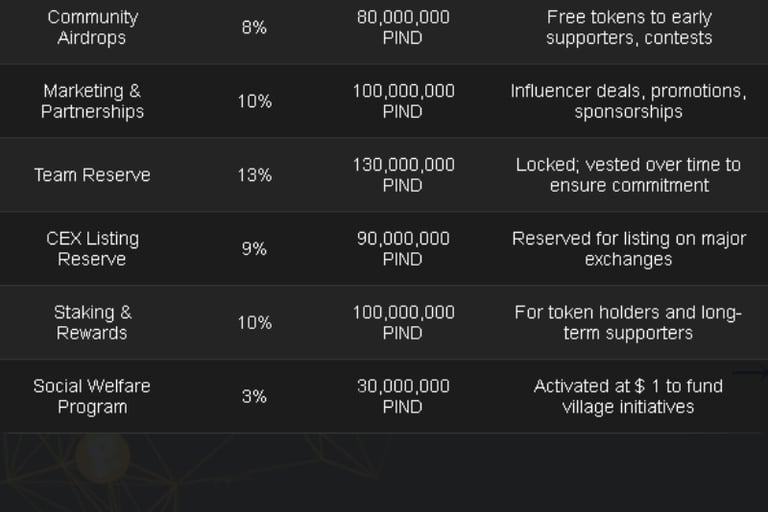Select the 9% allocation cell
Viewport: 768px width, 512px height.
(x=254, y=249)
